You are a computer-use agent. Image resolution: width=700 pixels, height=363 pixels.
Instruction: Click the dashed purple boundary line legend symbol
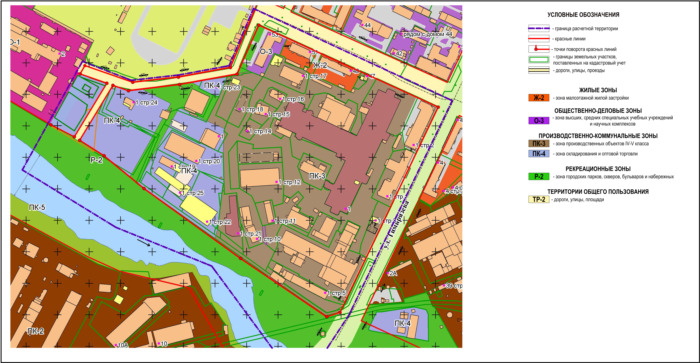539,28
